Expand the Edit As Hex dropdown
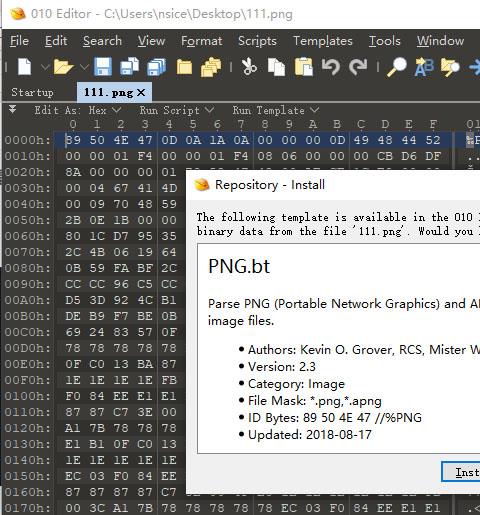 click(x=116, y=110)
